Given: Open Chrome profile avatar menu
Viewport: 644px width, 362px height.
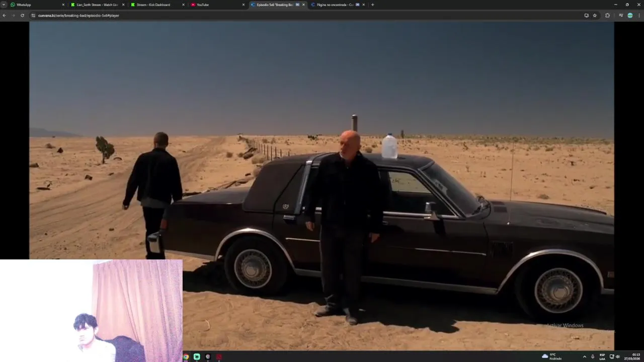Looking at the screenshot, I should pyautogui.click(x=630, y=16).
